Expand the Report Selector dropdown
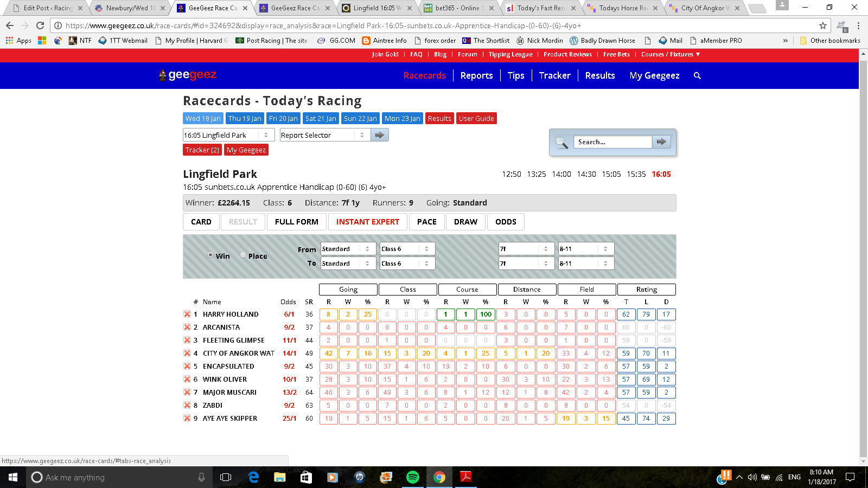868x488 pixels. 325,135
